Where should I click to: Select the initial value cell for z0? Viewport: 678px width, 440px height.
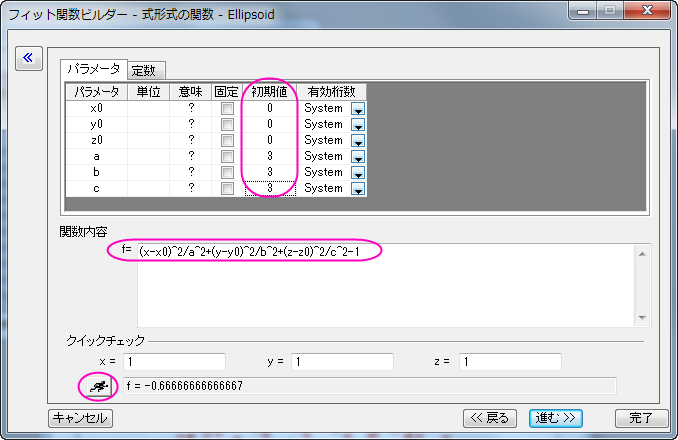pos(270,140)
